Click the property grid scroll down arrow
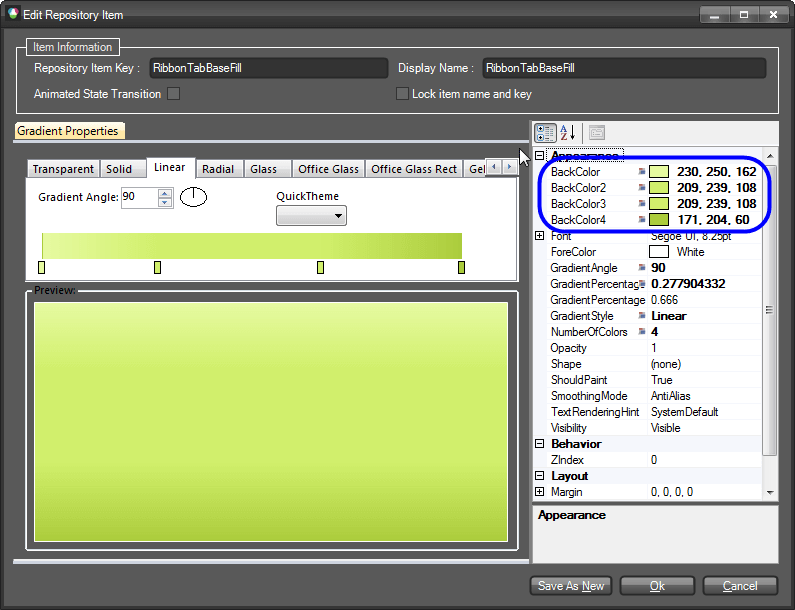This screenshot has width=795, height=610. [770, 492]
